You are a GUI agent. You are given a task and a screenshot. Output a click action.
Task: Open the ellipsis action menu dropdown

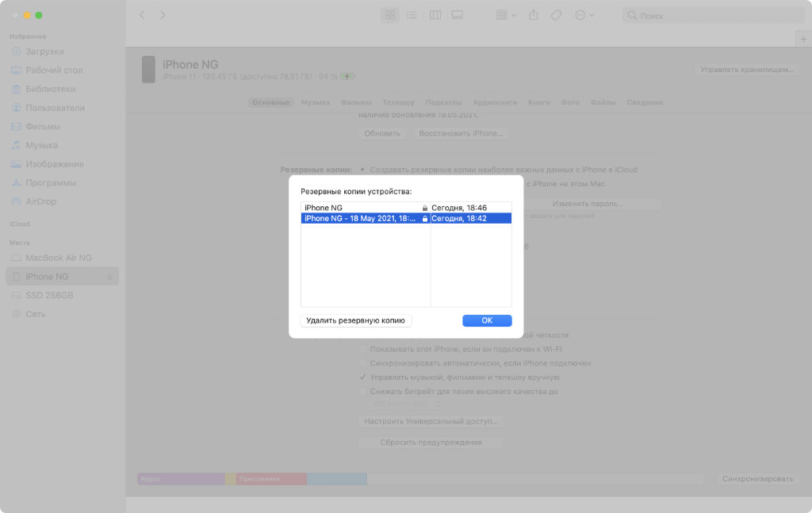pos(584,15)
